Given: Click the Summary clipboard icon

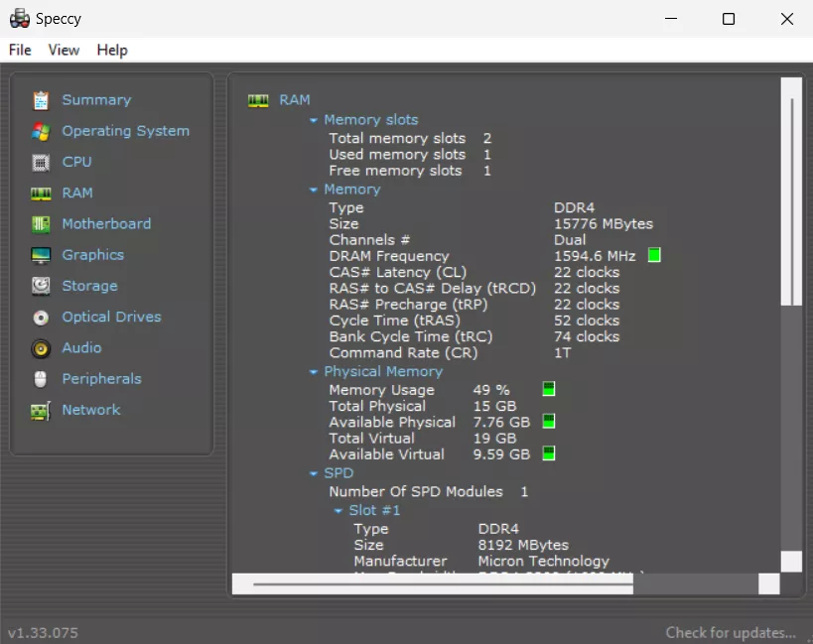Looking at the screenshot, I should (x=41, y=100).
